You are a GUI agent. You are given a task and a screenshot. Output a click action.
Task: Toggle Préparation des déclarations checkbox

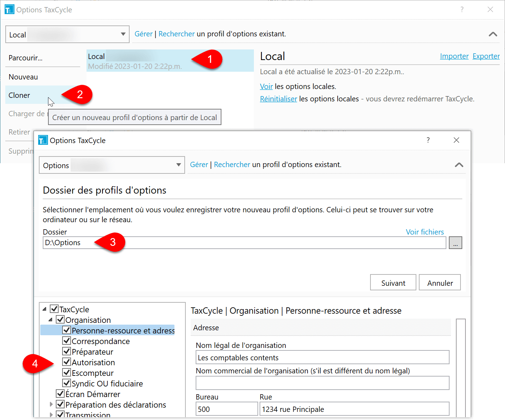point(60,404)
